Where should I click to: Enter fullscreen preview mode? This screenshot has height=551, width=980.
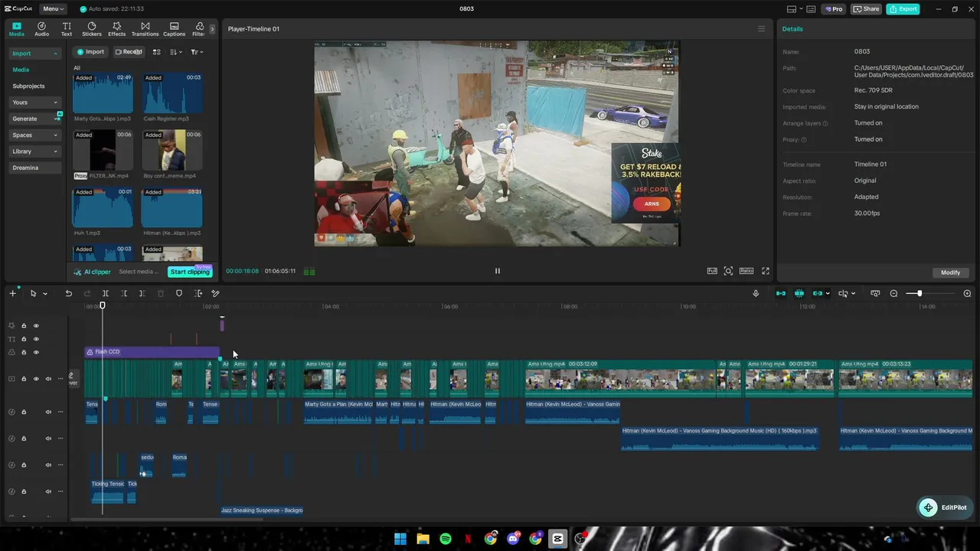(765, 271)
